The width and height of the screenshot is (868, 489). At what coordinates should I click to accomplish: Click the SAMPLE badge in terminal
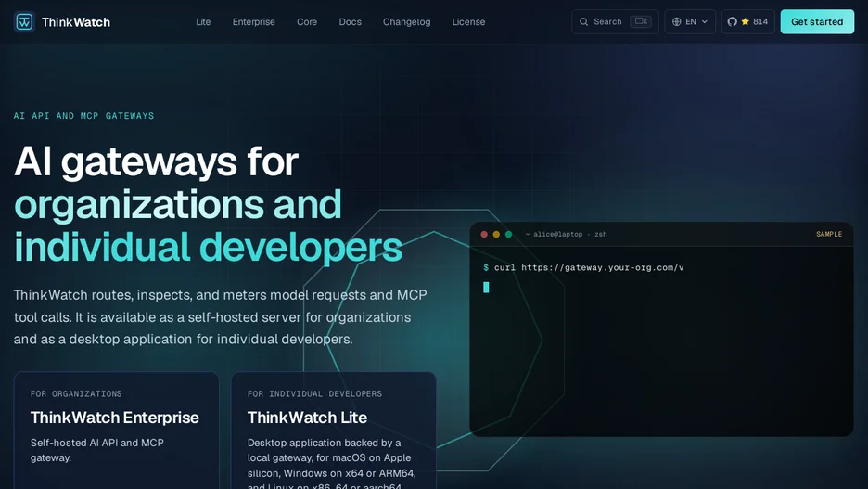pyautogui.click(x=829, y=234)
